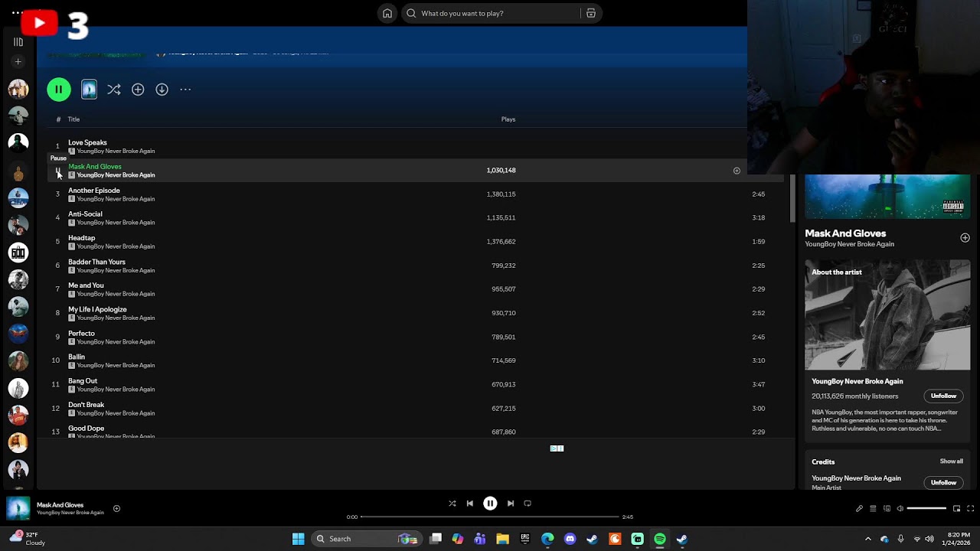The height and width of the screenshot is (551, 980).
Task: Open the Browse icon in the search bar
Action: click(591, 13)
